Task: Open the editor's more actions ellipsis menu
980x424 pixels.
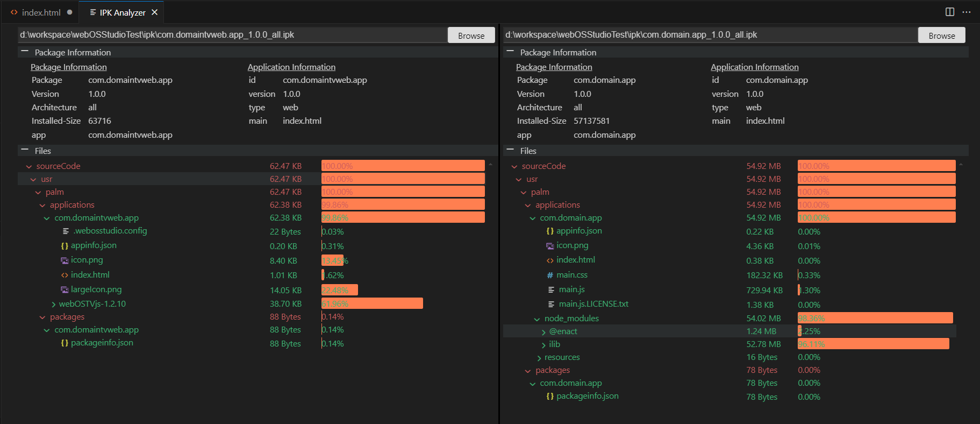Action: click(x=967, y=12)
